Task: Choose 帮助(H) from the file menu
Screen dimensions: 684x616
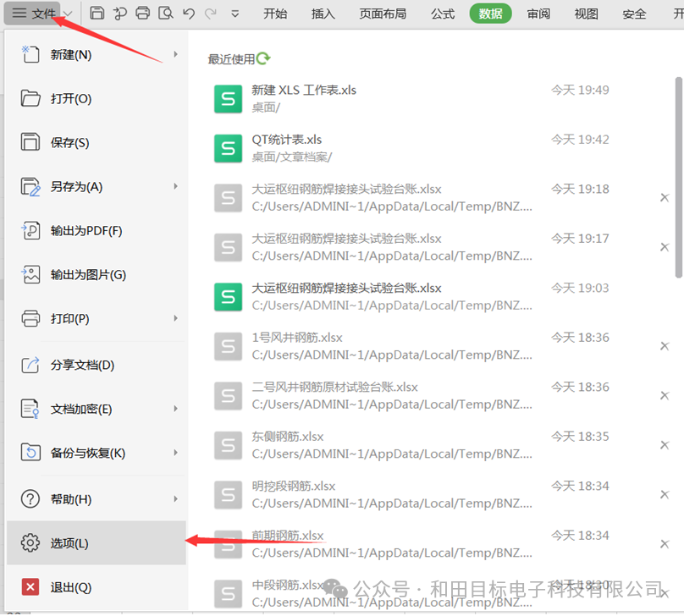Action: click(96, 499)
